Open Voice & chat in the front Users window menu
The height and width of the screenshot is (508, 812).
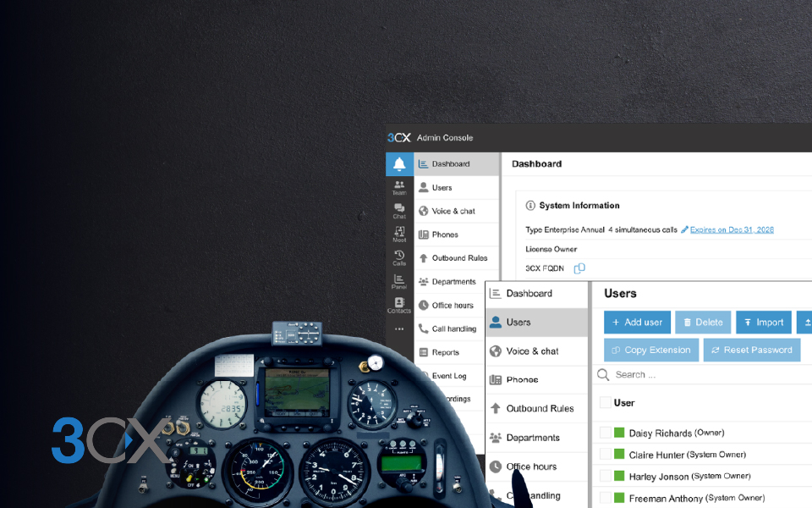(x=537, y=351)
